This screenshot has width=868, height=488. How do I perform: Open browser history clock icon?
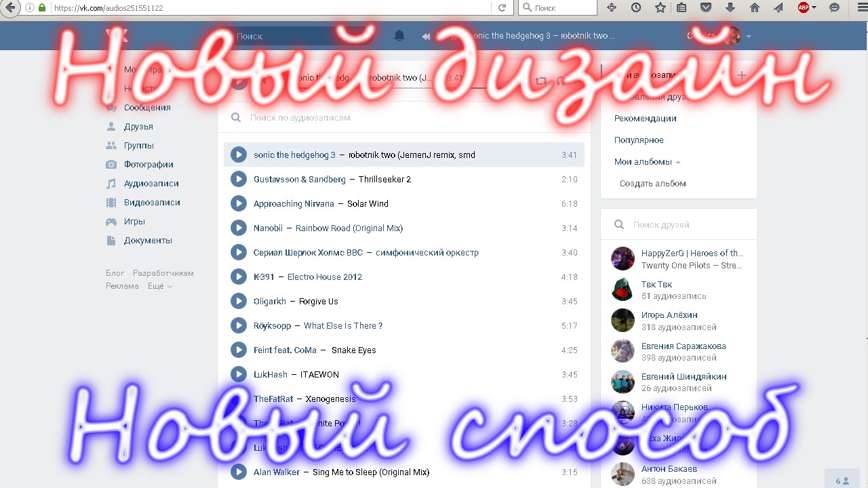click(x=635, y=7)
